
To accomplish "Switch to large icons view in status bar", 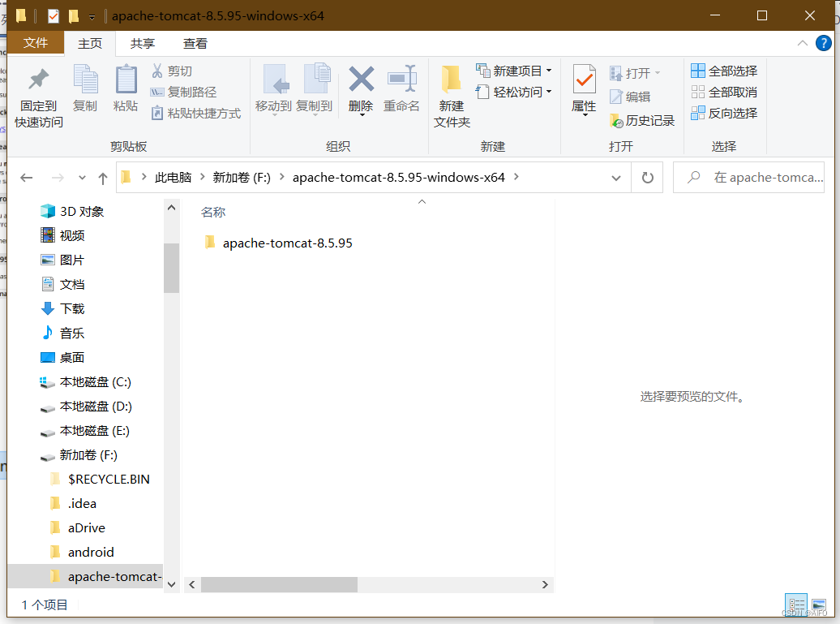I will (819, 605).
